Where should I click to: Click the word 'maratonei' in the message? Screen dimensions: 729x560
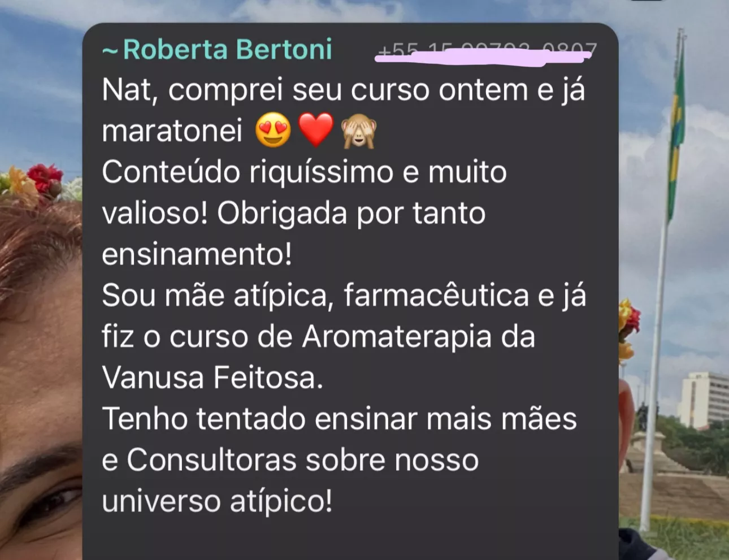[x=172, y=131]
